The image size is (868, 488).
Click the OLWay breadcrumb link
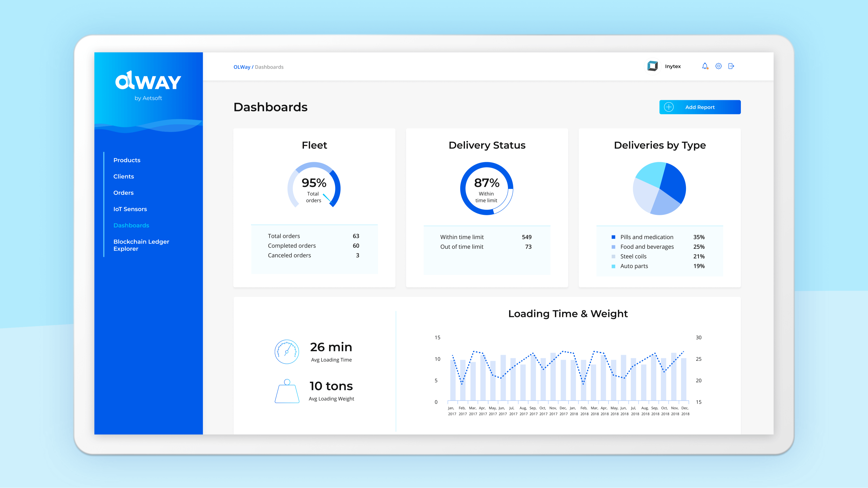pyautogui.click(x=242, y=67)
